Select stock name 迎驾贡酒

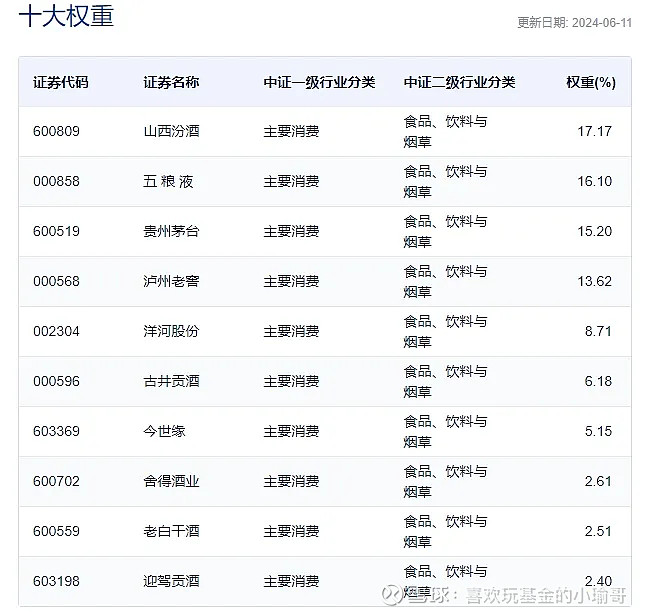pos(171,581)
